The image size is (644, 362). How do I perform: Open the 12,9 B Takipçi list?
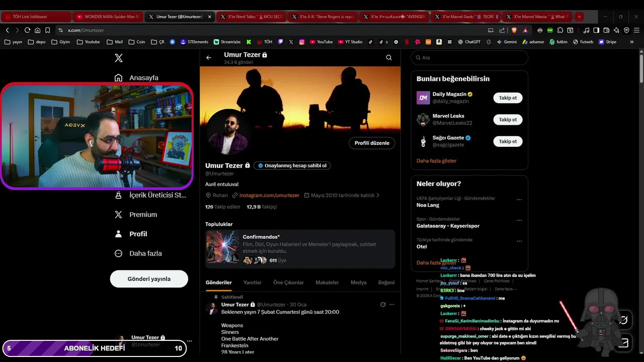coord(262,207)
